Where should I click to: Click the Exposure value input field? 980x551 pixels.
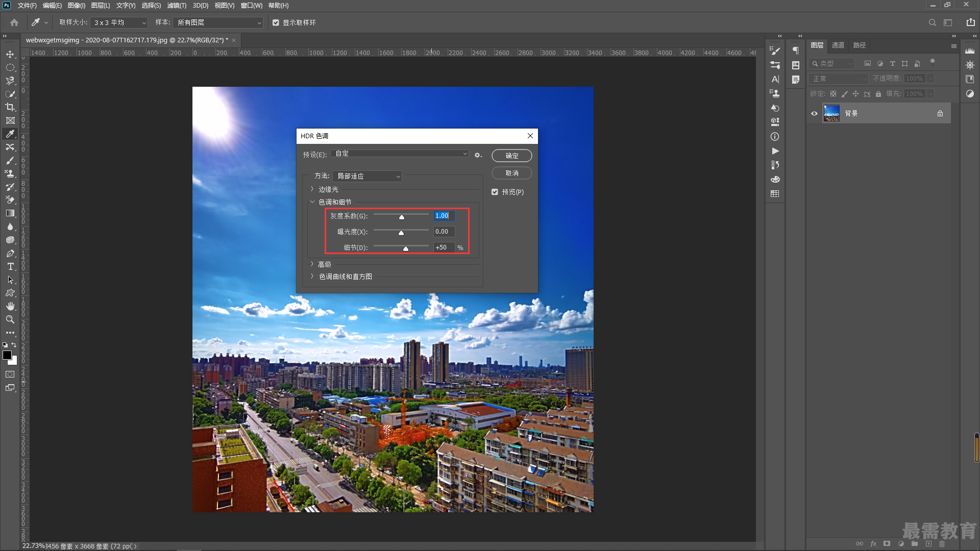pyautogui.click(x=444, y=232)
